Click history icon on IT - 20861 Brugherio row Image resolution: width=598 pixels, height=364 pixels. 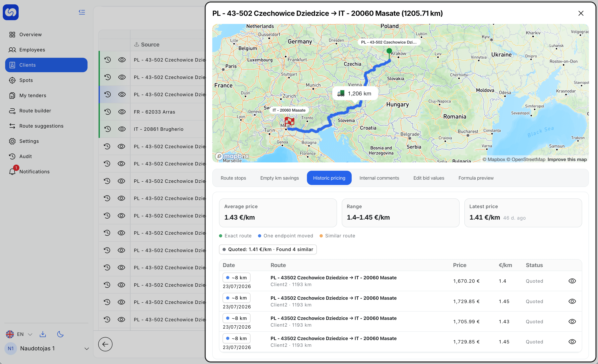108,129
